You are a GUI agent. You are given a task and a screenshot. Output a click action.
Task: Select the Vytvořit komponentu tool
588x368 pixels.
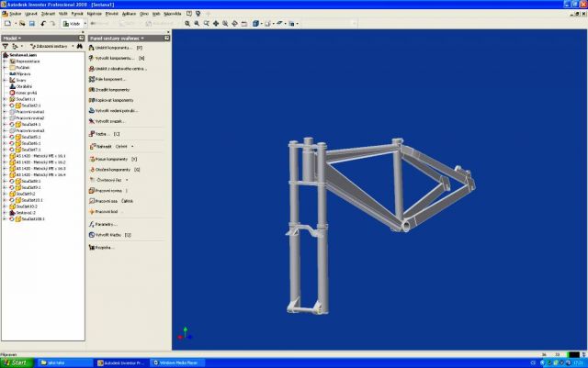tap(117, 58)
